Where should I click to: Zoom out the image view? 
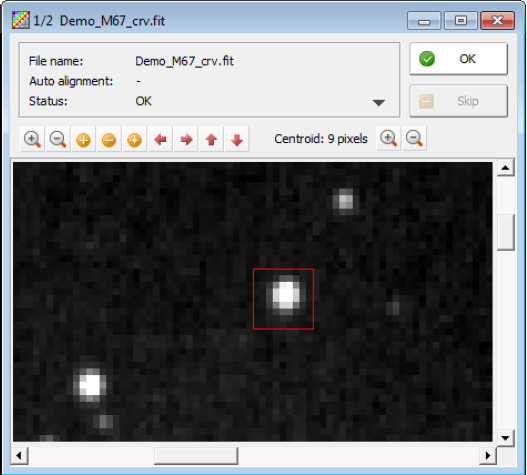(x=58, y=139)
